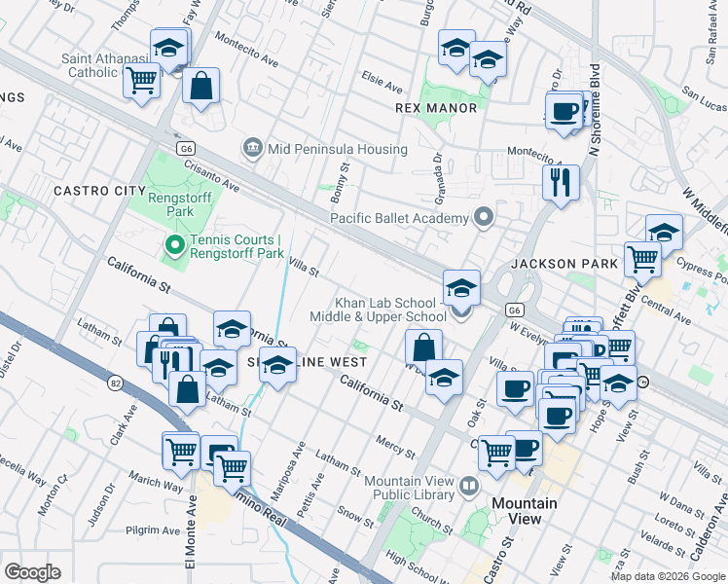Click the Mid Peninsula Housing label
The height and width of the screenshot is (584, 728).
click(338, 149)
